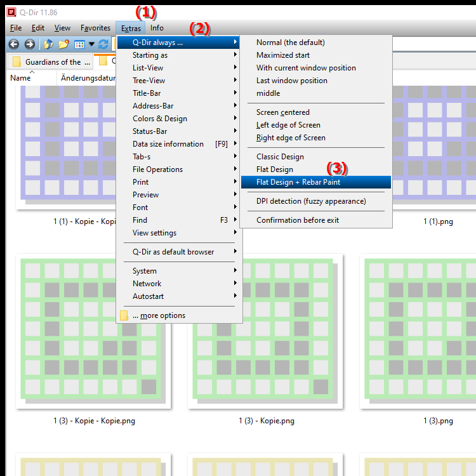Screen dimensions: 476x476
Task: Click the Q-Dir application logo icon
Action: coord(11,12)
